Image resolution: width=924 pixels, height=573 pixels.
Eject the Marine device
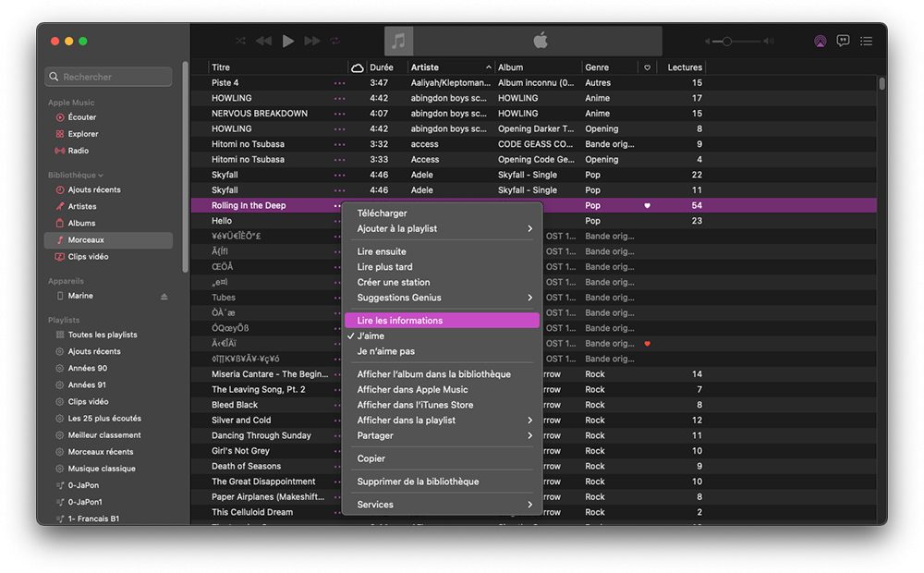click(164, 297)
